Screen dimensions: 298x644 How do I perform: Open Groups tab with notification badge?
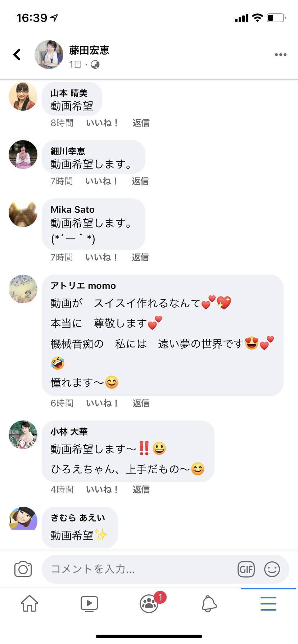click(150, 603)
